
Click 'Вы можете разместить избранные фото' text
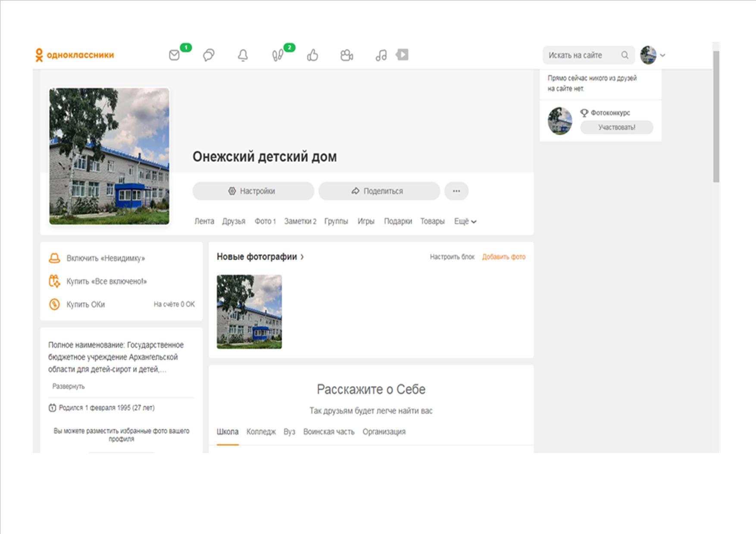click(121, 435)
